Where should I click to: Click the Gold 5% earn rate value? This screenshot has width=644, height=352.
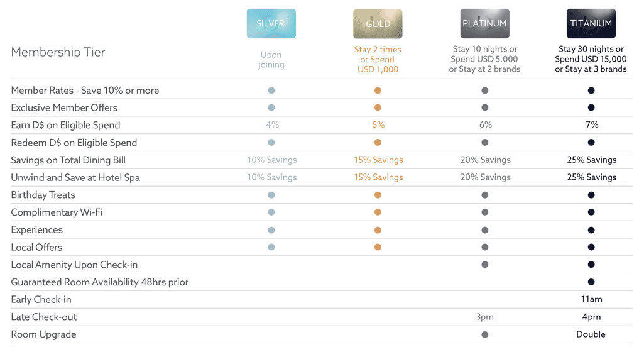click(378, 125)
